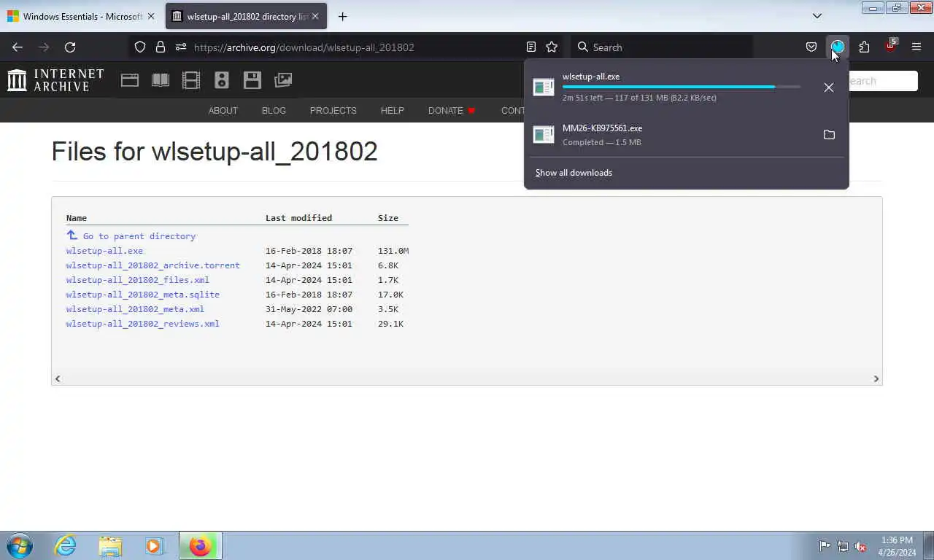Select the wlsetup-all_201802 directory listing tab
The height and width of the screenshot is (560, 934).
(x=246, y=16)
